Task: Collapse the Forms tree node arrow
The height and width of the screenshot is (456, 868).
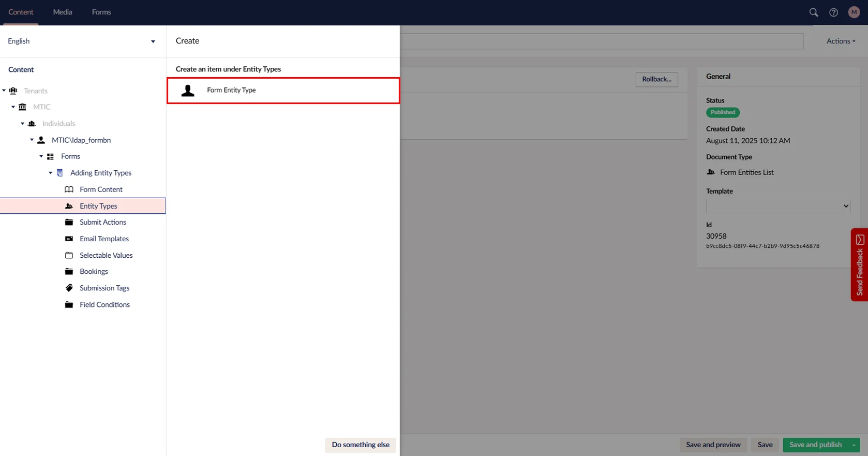Action: click(41, 156)
